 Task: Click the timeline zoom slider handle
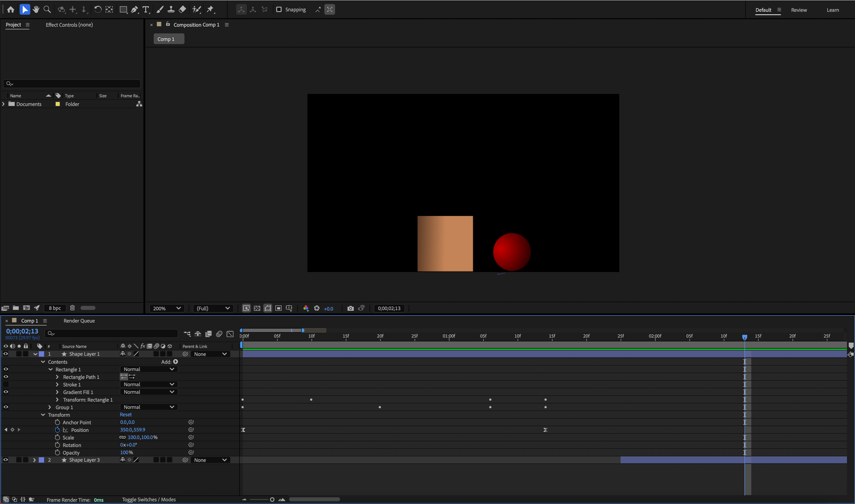[272, 500]
